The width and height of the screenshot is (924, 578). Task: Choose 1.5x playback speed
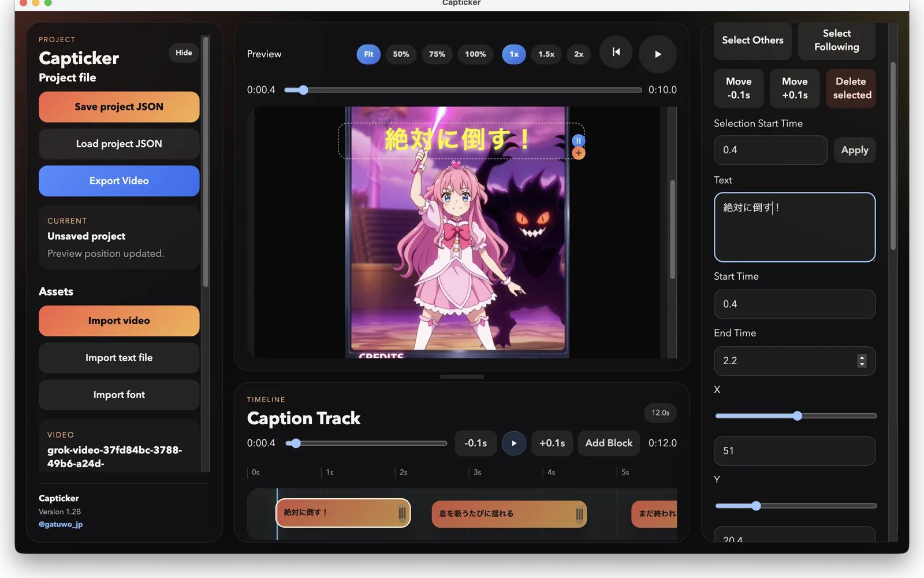click(546, 54)
